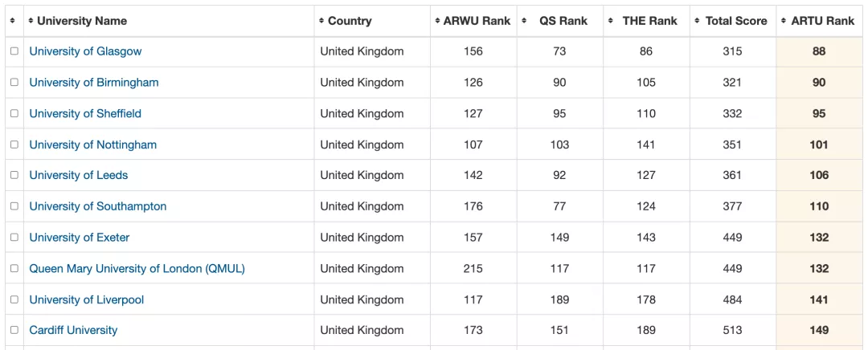
Task: Mark the checkbox for University of Liverpool
Action: point(14,299)
